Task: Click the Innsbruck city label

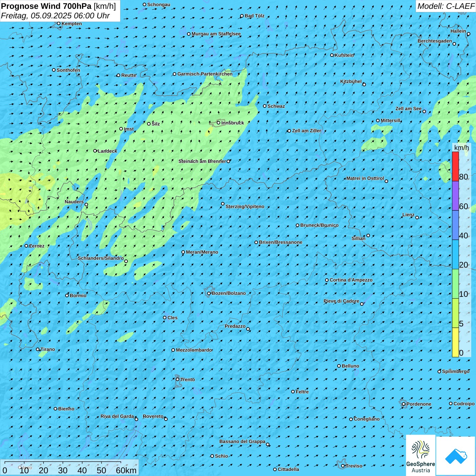Action: (233, 123)
